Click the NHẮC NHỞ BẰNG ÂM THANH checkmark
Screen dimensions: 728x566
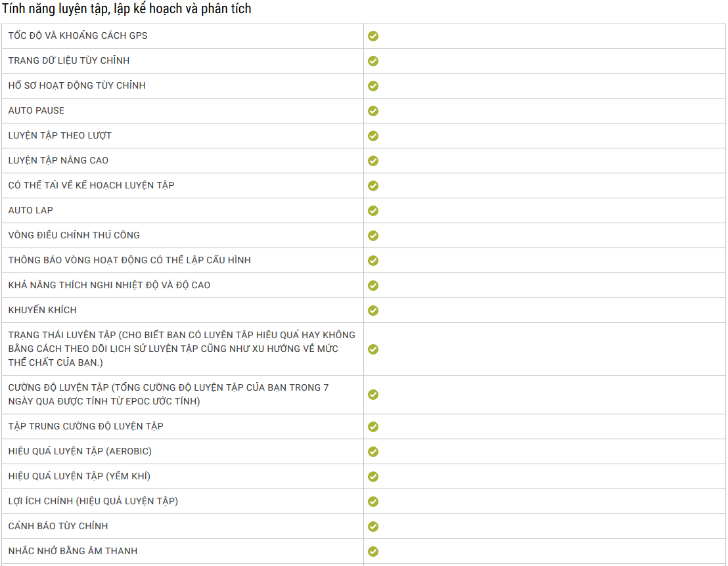pos(373,552)
